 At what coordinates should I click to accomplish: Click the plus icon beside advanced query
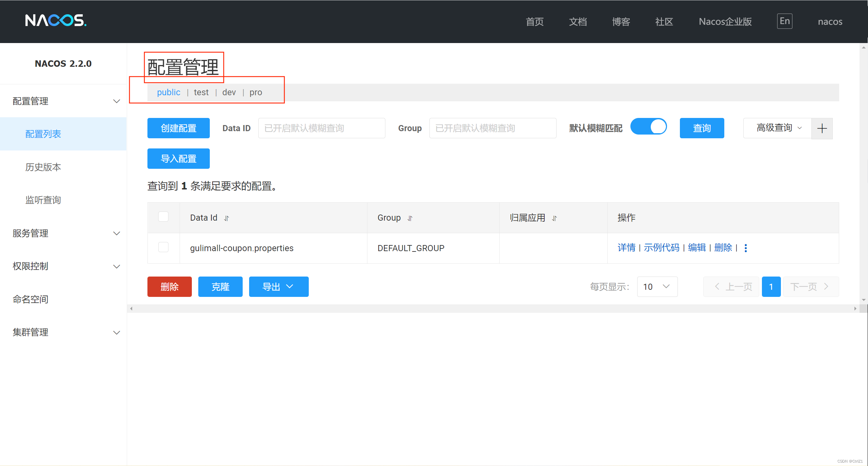pos(822,128)
